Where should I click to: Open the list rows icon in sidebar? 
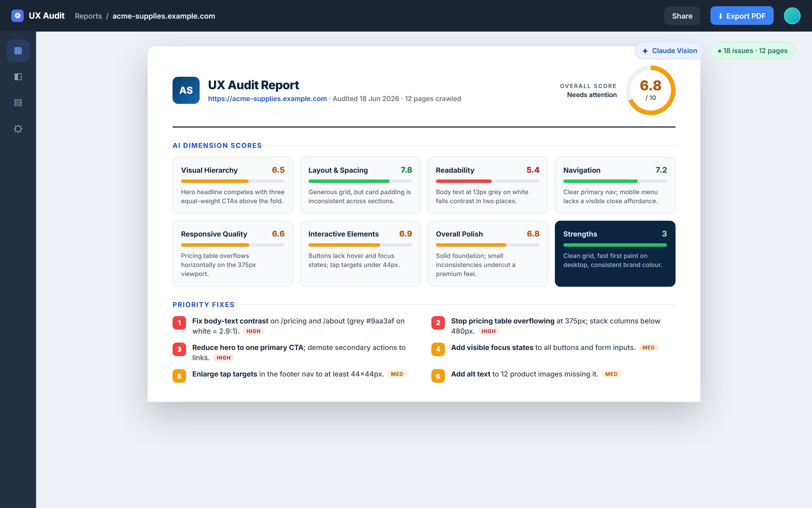[x=18, y=103]
